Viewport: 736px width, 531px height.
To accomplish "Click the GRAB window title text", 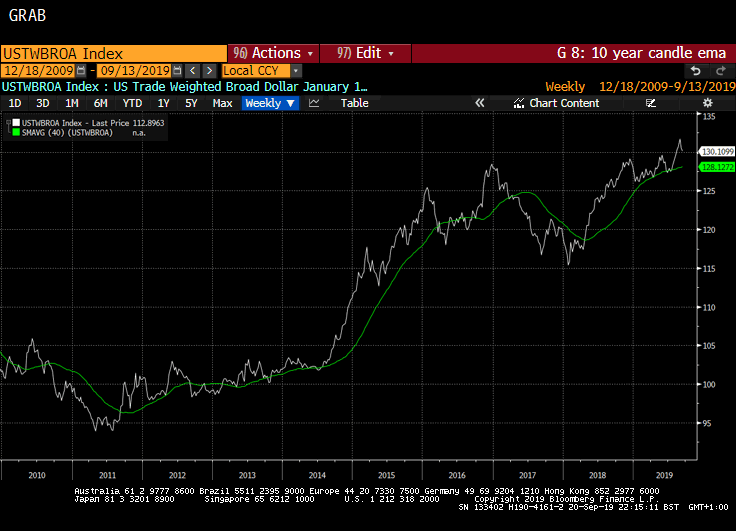I will pos(27,15).
